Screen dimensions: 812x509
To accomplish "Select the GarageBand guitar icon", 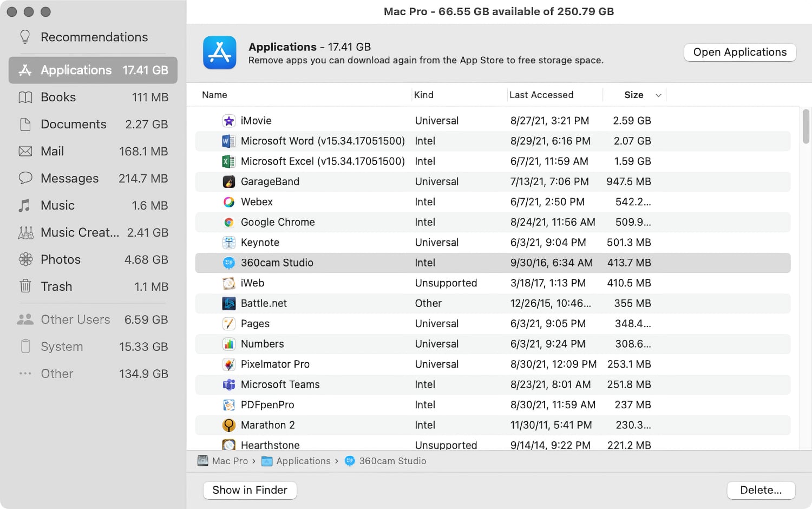I will (229, 181).
